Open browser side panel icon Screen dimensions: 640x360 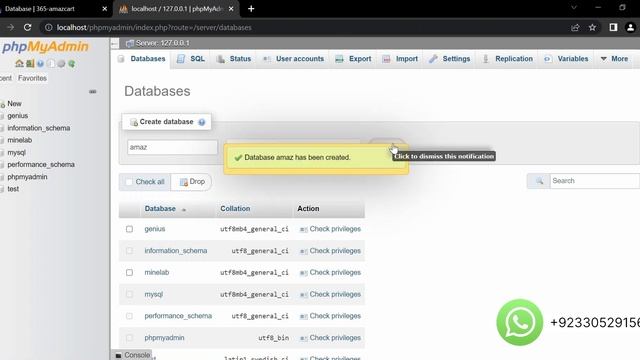pyautogui.click(x=613, y=27)
